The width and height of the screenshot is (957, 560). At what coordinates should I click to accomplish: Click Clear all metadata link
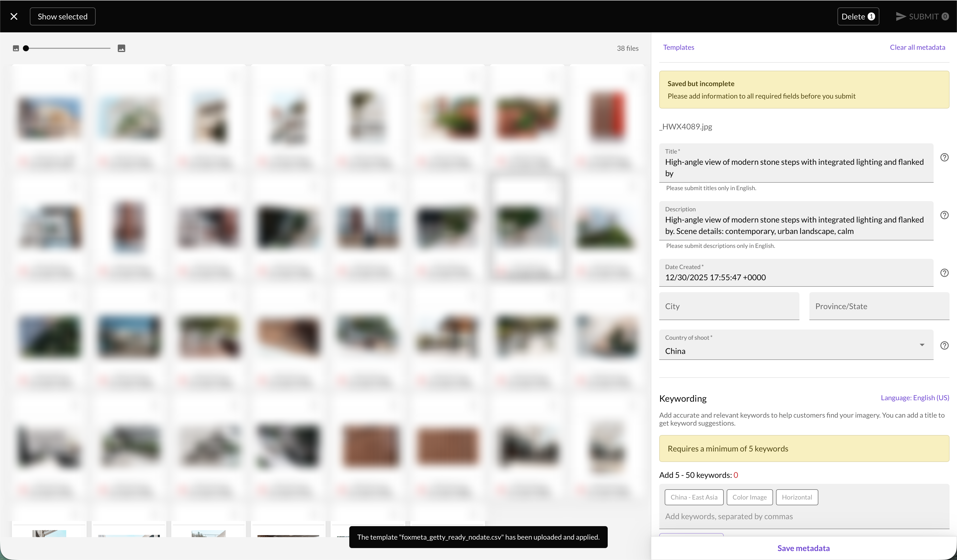[x=917, y=47]
